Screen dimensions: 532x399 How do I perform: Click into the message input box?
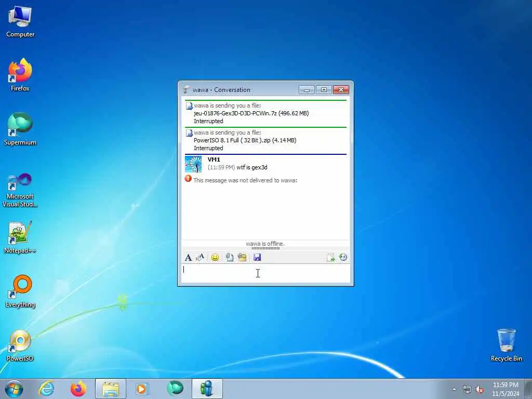click(x=265, y=273)
